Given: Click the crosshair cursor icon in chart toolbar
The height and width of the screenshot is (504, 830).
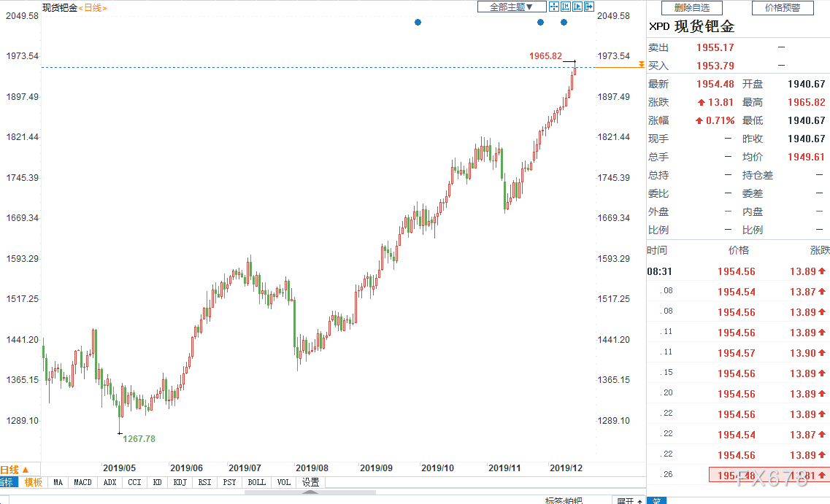Looking at the screenshot, I should tap(553, 7).
